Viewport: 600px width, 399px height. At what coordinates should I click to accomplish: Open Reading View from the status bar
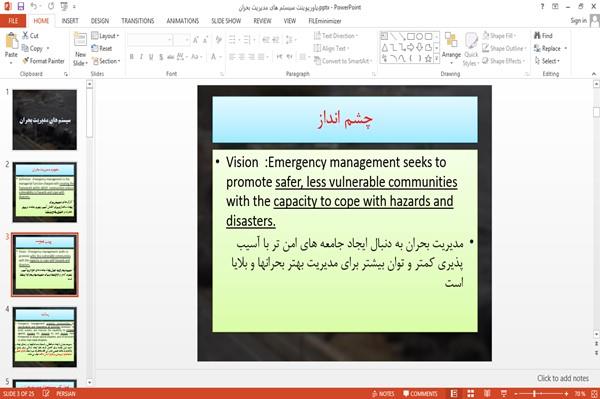tap(487, 394)
